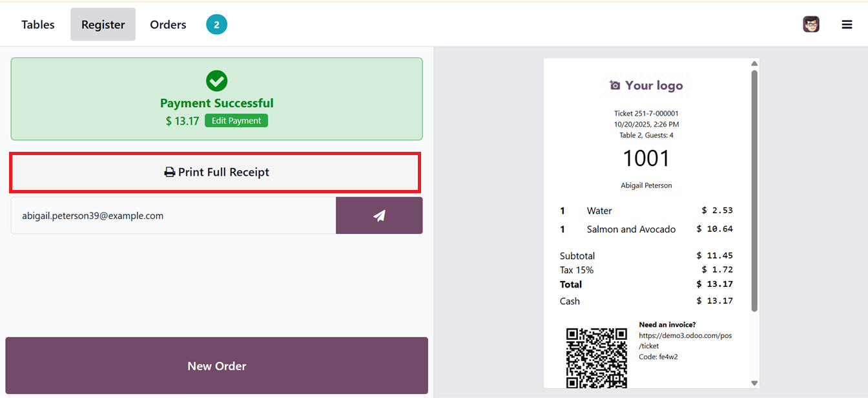Screen dimensions: 868x398
Task: Switch to the Tables tab
Action: tap(38, 25)
